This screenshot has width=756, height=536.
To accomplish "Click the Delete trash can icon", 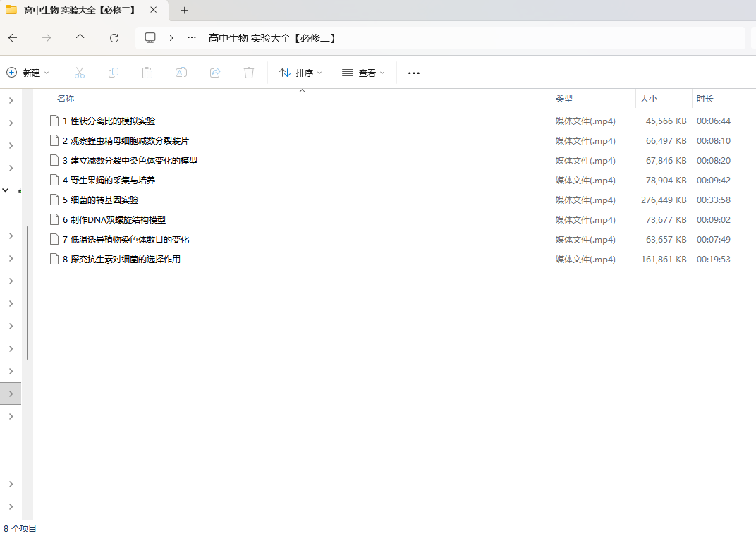I will click(x=249, y=73).
